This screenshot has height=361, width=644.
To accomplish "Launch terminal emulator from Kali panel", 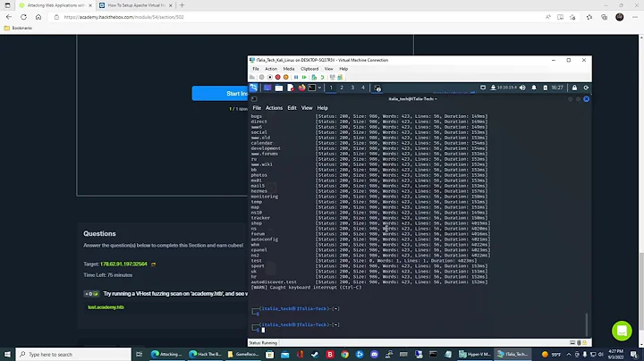I will tap(312, 88).
